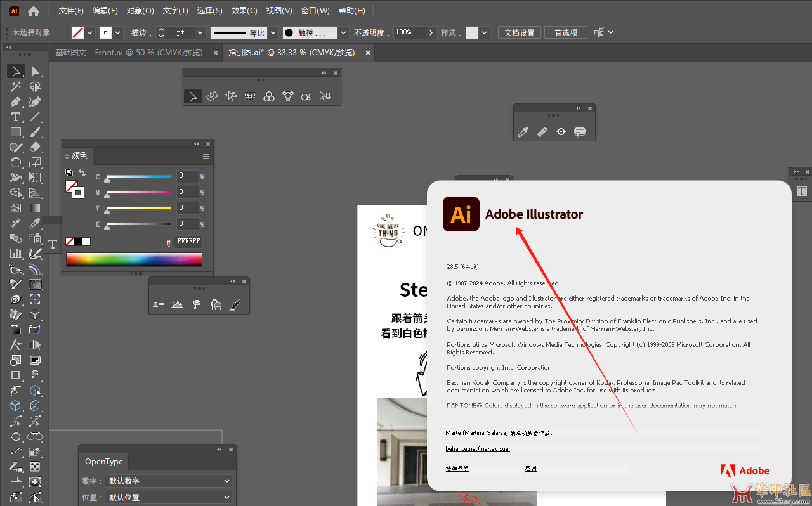This screenshot has width=812, height=506.
Task: Pick the Symbol Sprayer tool
Action: click(36, 238)
